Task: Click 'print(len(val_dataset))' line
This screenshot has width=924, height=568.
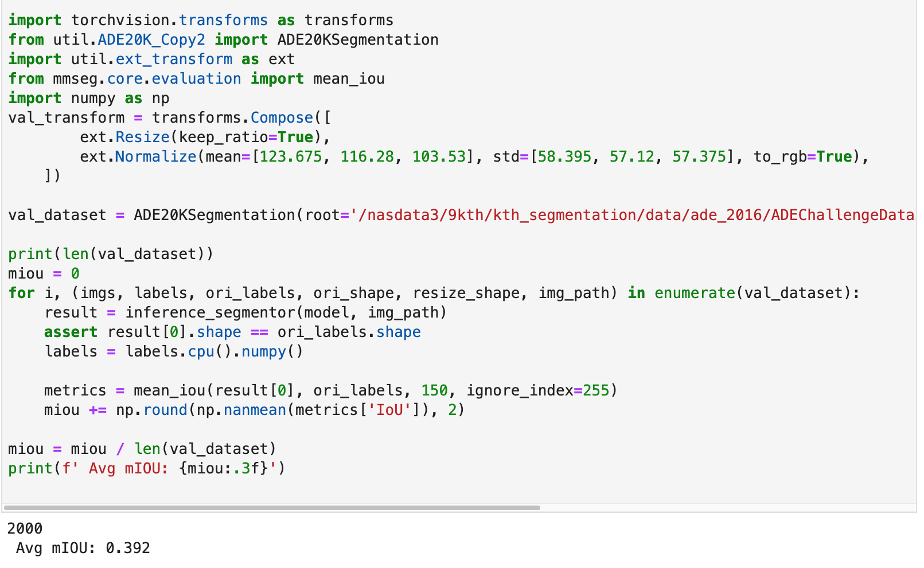Action: tap(111, 254)
